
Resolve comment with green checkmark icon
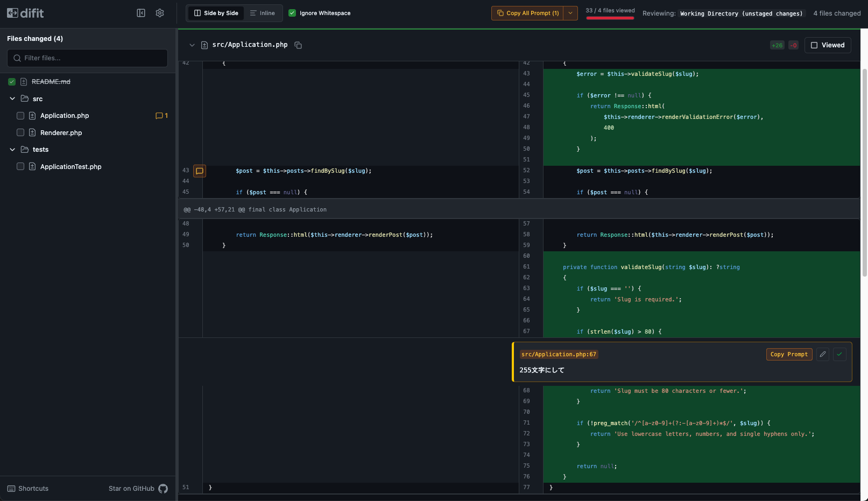839,354
